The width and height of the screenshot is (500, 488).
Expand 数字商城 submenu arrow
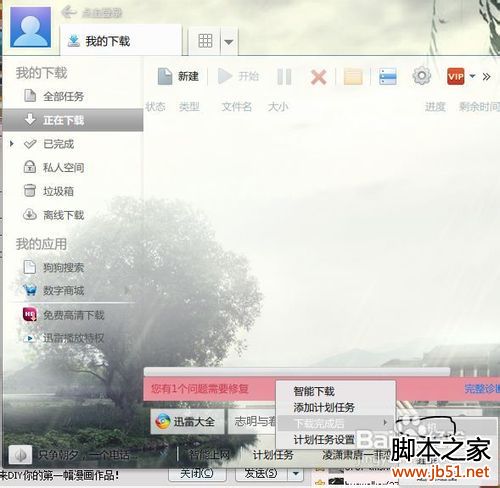coord(127,290)
